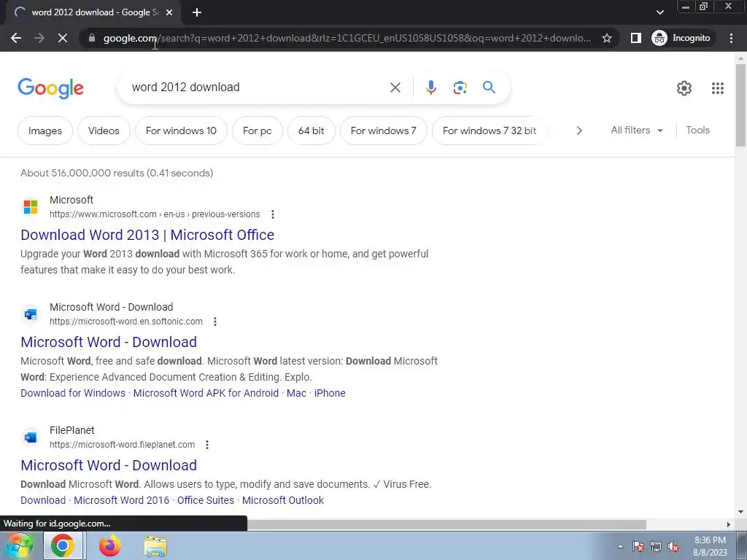Click the address bar URL
This screenshot has width=747, height=560.
pyautogui.click(x=347, y=38)
